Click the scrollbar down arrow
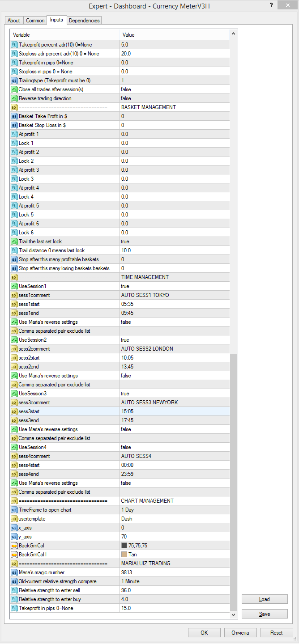Screen dimensions: 299x644 coord(234,615)
